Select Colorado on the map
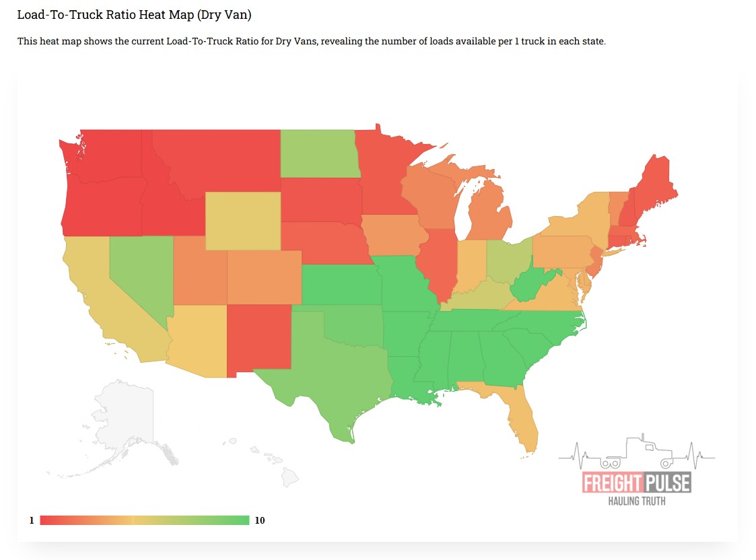Viewport: 756px width, 560px height. point(264,277)
